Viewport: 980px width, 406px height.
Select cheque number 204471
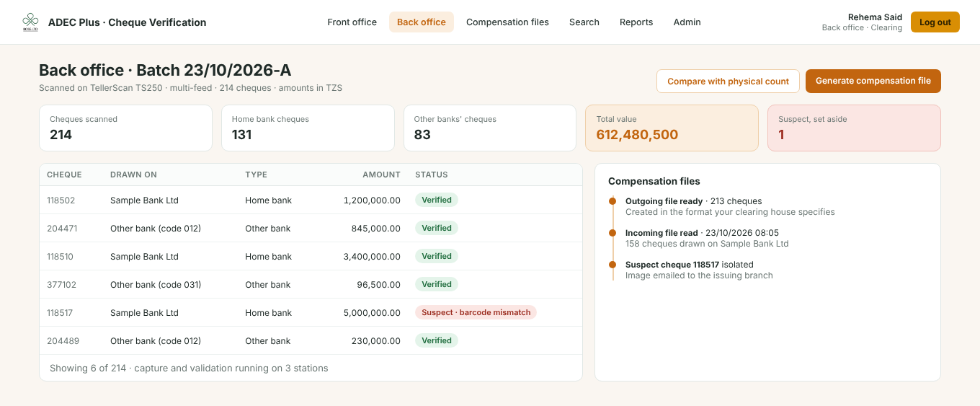62,229
